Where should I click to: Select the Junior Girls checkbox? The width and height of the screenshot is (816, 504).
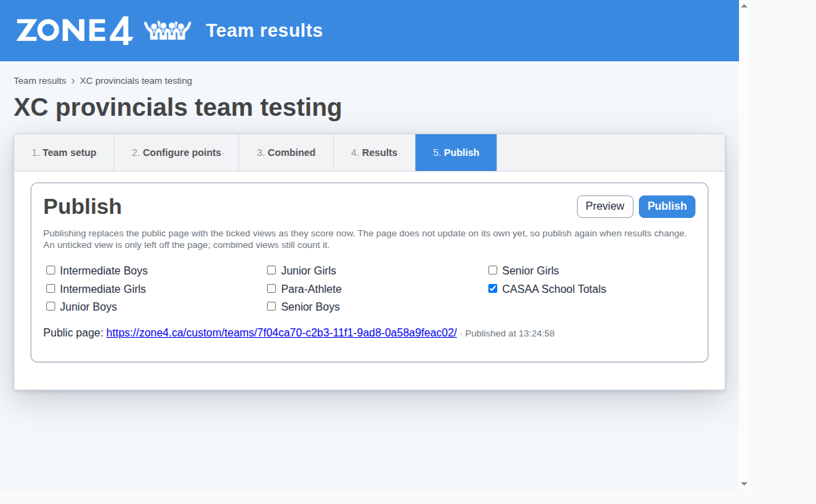pyautogui.click(x=271, y=270)
